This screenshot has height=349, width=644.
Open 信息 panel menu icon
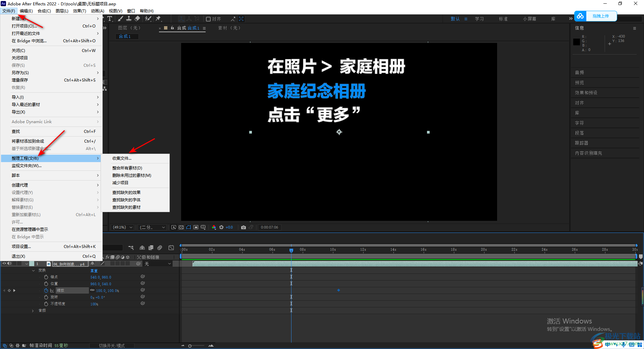pyautogui.click(x=634, y=28)
